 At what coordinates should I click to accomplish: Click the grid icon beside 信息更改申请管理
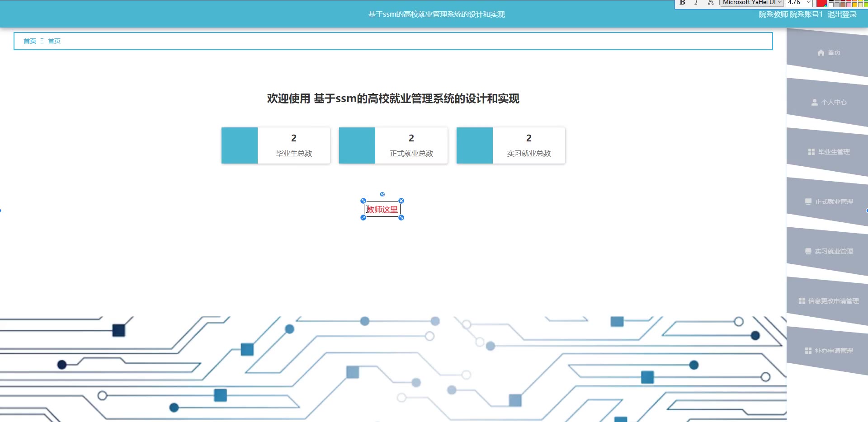coord(802,301)
